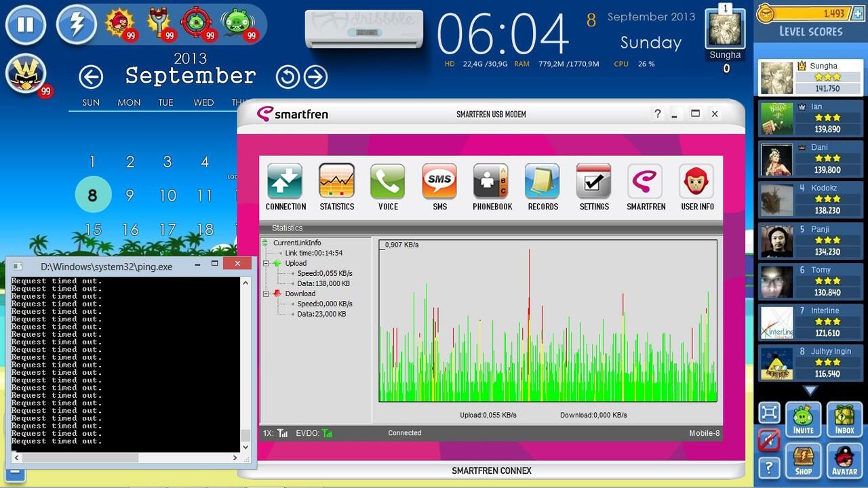Viewport: 868px width, 488px height.
Task: Select Upload Speed:0,055 KB/s entry
Action: click(x=325, y=273)
